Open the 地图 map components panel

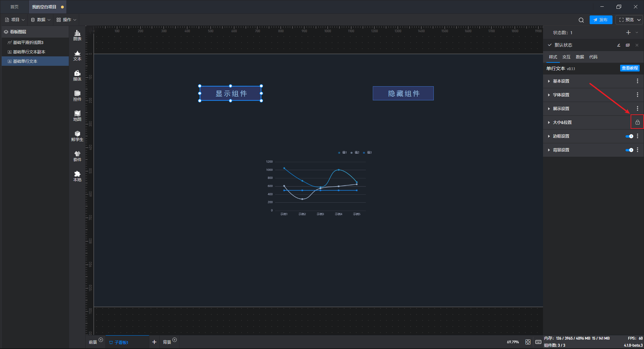pyautogui.click(x=77, y=116)
